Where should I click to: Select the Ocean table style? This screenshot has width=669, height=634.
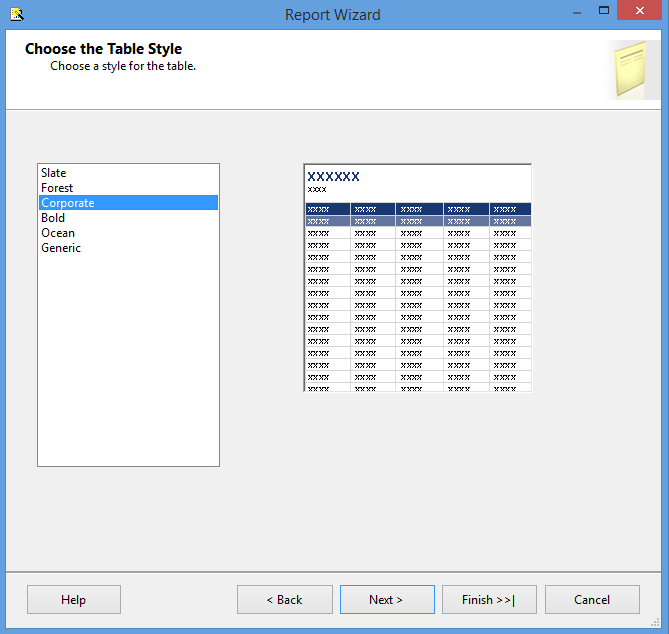click(x=58, y=233)
